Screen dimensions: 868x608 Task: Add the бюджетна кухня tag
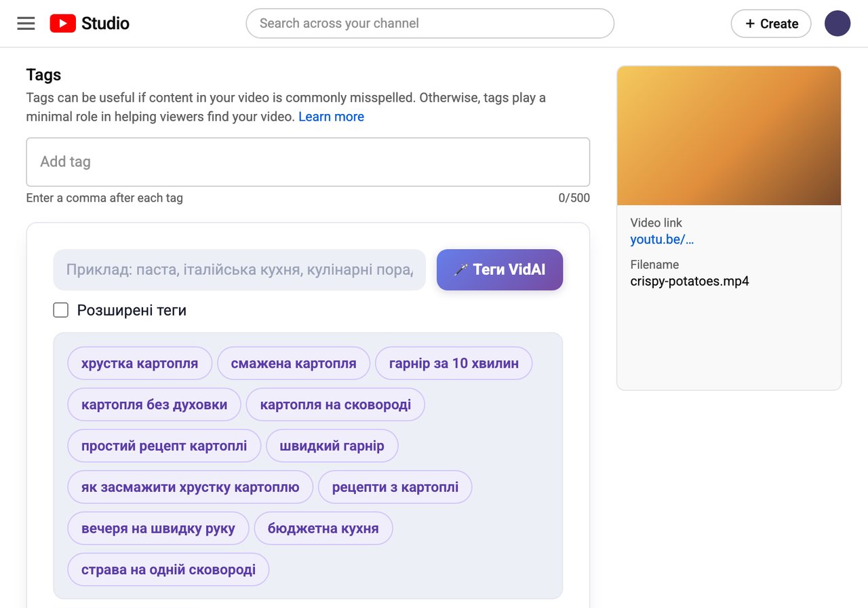(323, 529)
